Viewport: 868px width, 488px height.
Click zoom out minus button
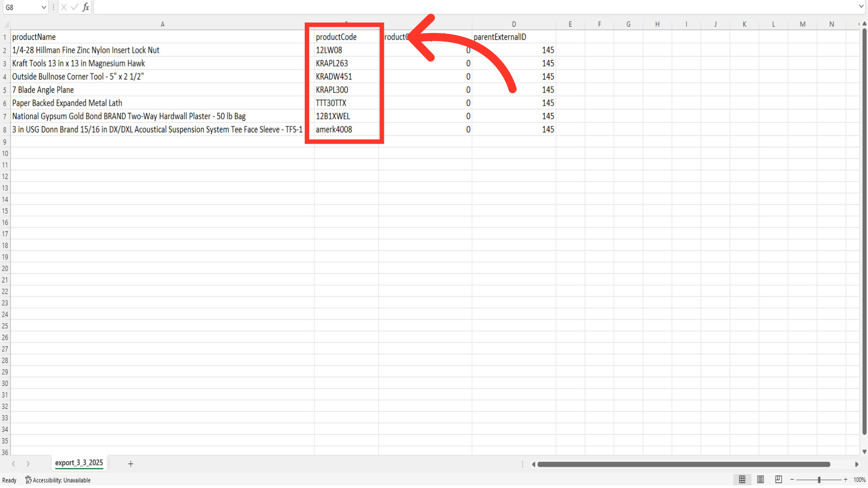click(792, 479)
